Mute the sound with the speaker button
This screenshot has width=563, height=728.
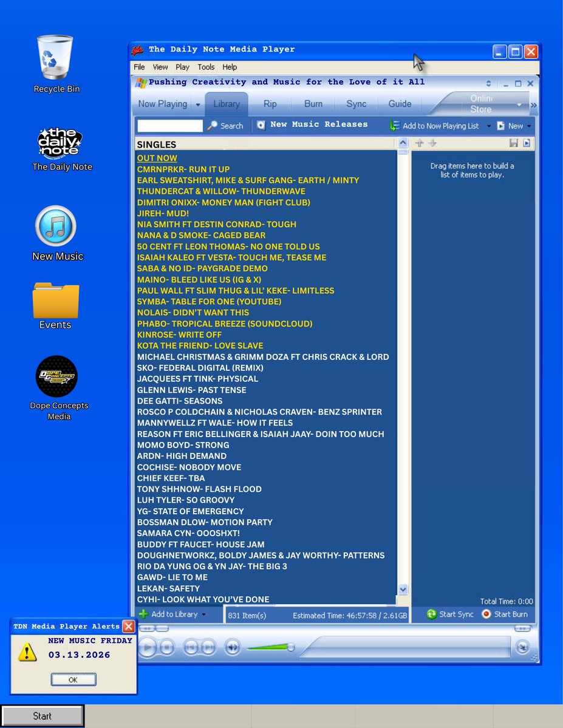[x=233, y=647]
